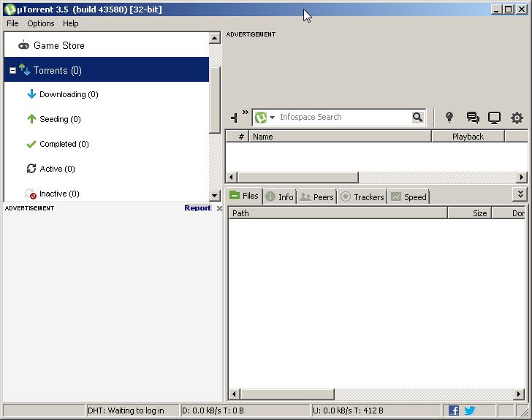This screenshot has height=420, width=532.
Task: Click files pane scroll left arrow
Action: (x=234, y=394)
